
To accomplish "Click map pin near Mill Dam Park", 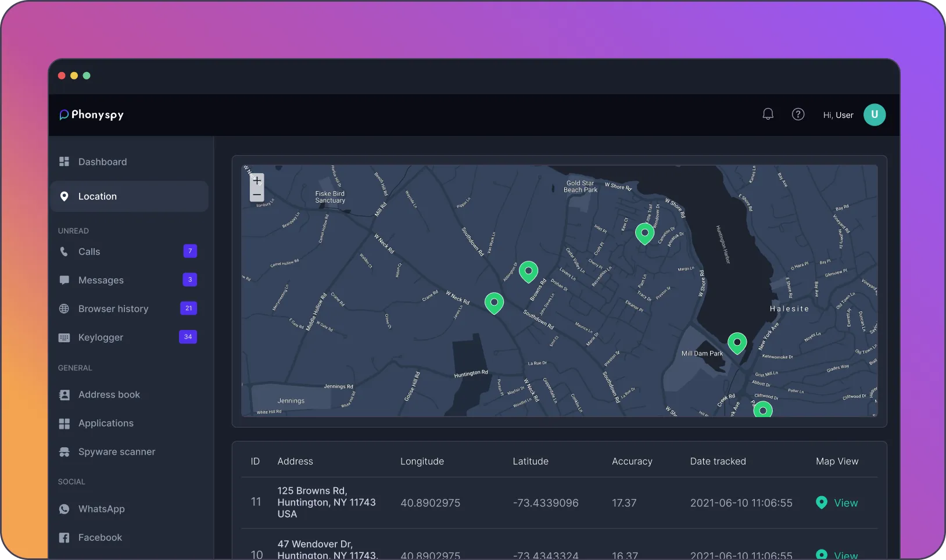I will click(x=737, y=342).
